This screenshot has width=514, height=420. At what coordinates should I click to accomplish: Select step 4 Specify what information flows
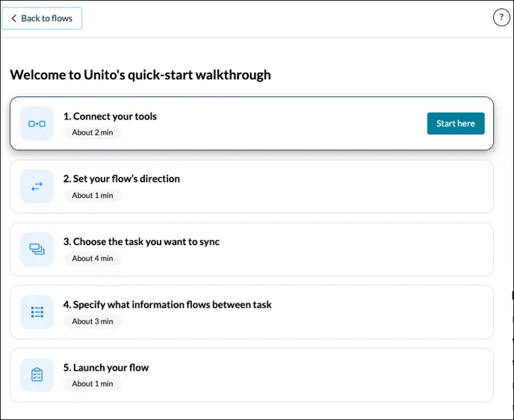pos(167,305)
